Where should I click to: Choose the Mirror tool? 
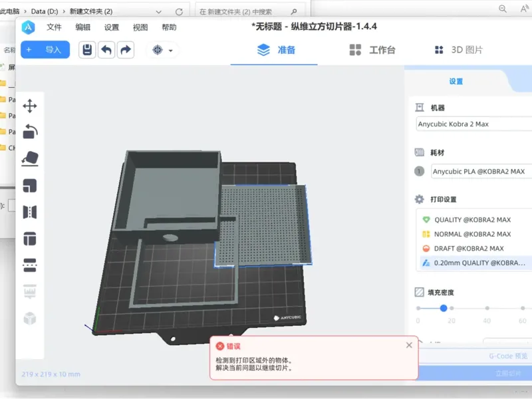[30, 212]
